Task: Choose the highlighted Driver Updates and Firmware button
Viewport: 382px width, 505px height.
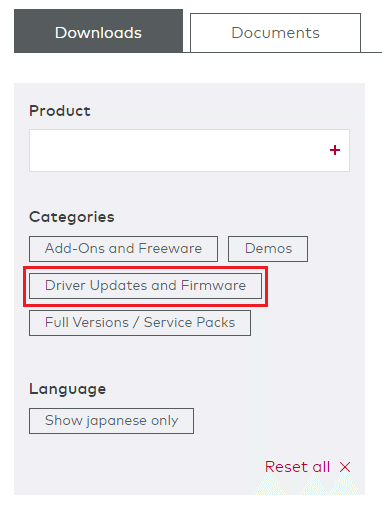Action: (145, 286)
